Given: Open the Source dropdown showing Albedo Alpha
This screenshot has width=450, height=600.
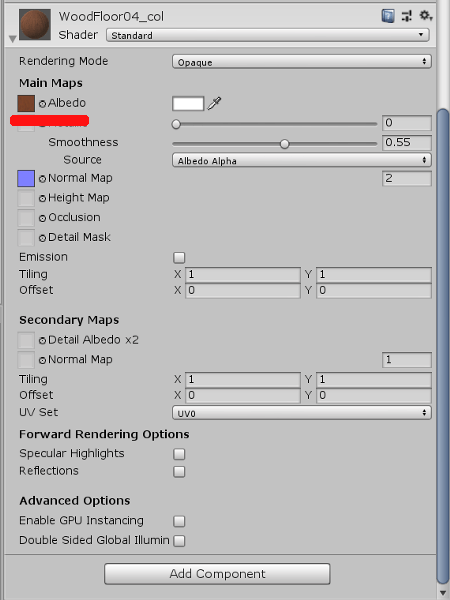Looking at the screenshot, I should 302,160.
